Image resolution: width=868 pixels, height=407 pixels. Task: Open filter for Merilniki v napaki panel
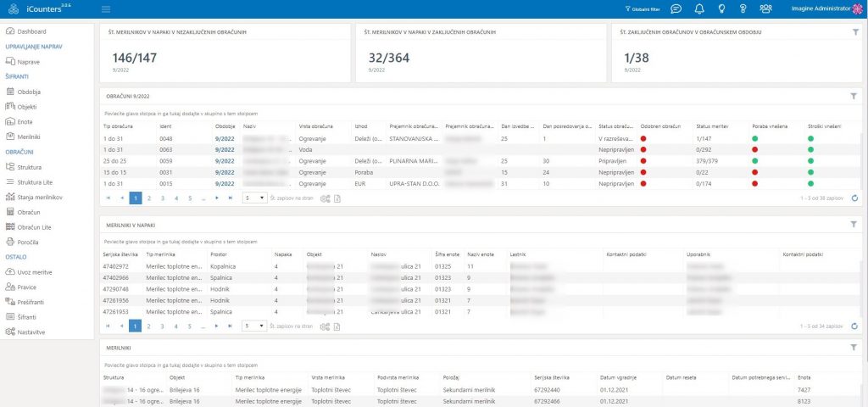(854, 224)
